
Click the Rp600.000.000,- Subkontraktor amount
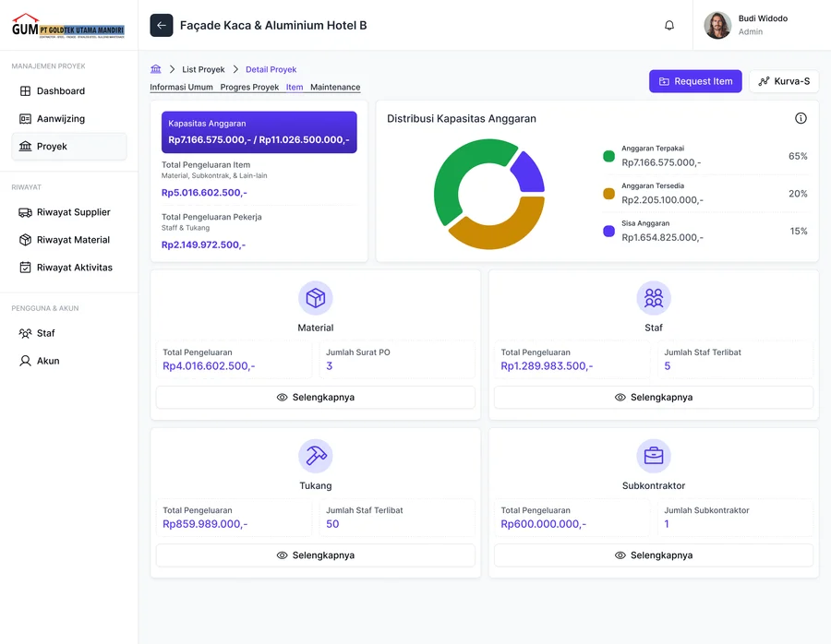[543, 524]
